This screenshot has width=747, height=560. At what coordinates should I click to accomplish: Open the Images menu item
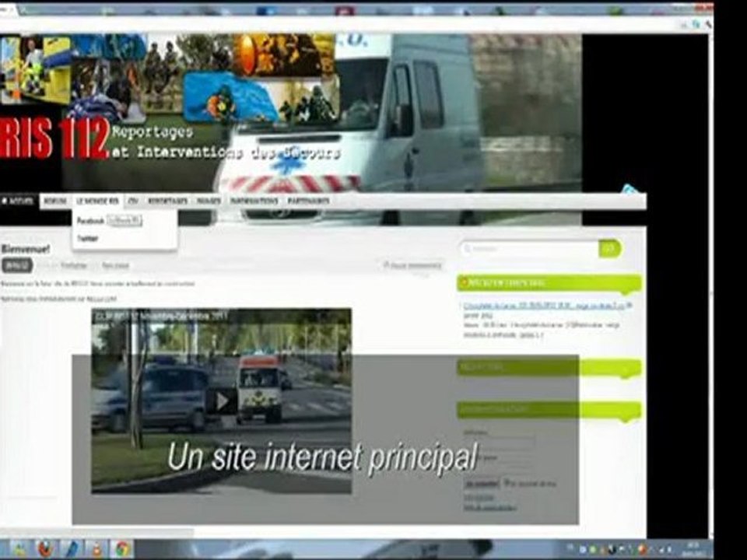pos(209,201)
